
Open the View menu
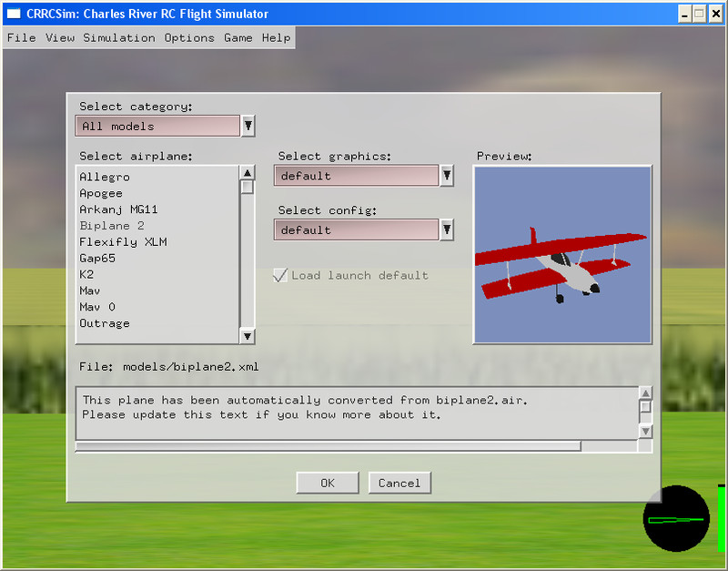coord(60,37)
